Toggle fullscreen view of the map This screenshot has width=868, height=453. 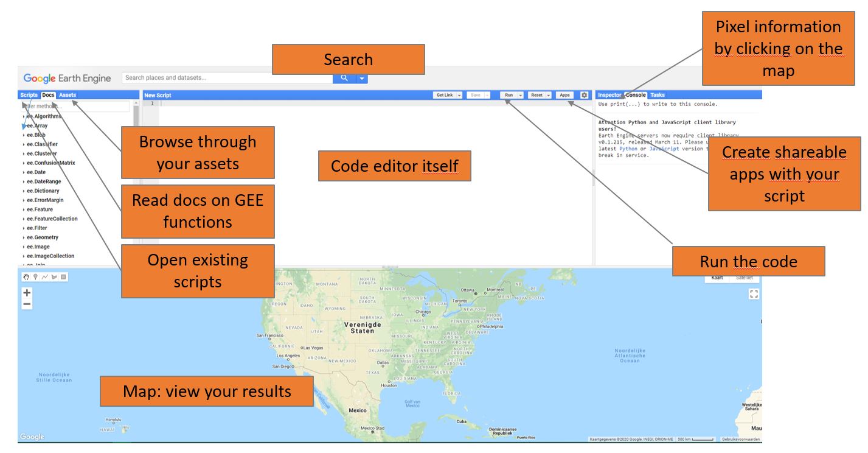tap(754, 294)
